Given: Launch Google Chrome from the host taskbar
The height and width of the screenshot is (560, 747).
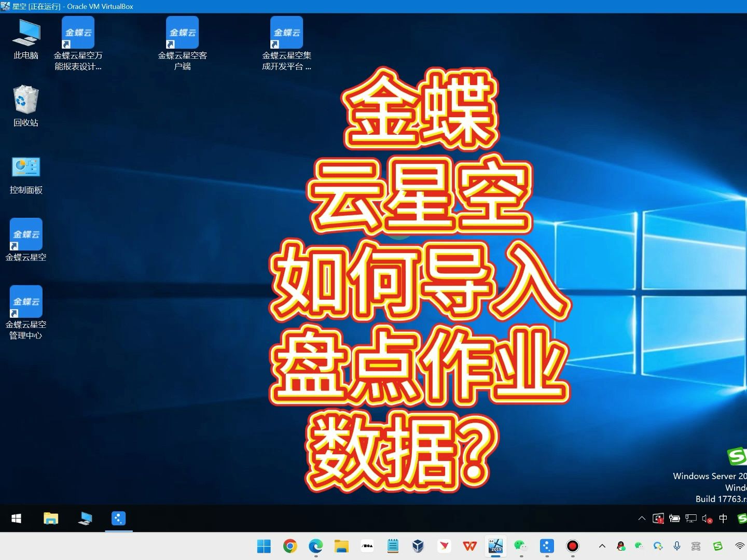Looking at the screenshot, I should tap(290, 546).
